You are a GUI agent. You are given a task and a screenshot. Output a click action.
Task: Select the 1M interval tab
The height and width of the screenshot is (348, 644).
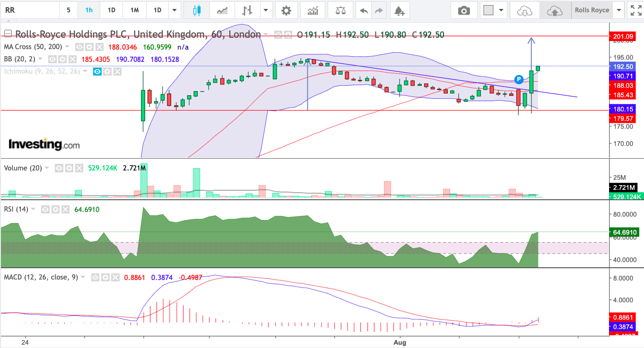(x=134, y=10)
